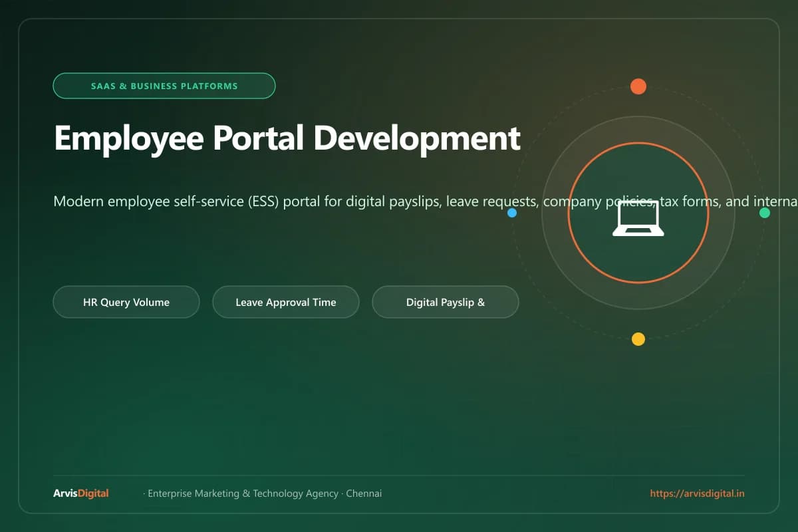
Task: Click the Modern employee self-service description text
Action: point(426,201)
